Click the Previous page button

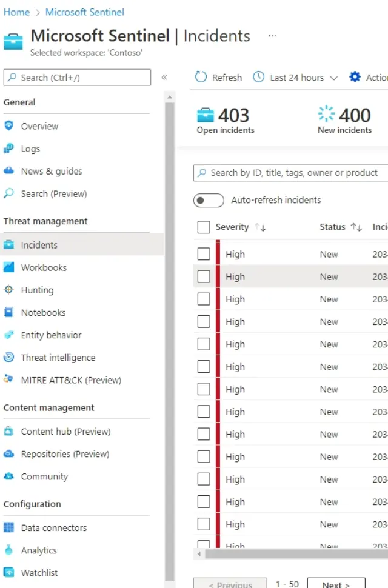(x=230, y=584)
